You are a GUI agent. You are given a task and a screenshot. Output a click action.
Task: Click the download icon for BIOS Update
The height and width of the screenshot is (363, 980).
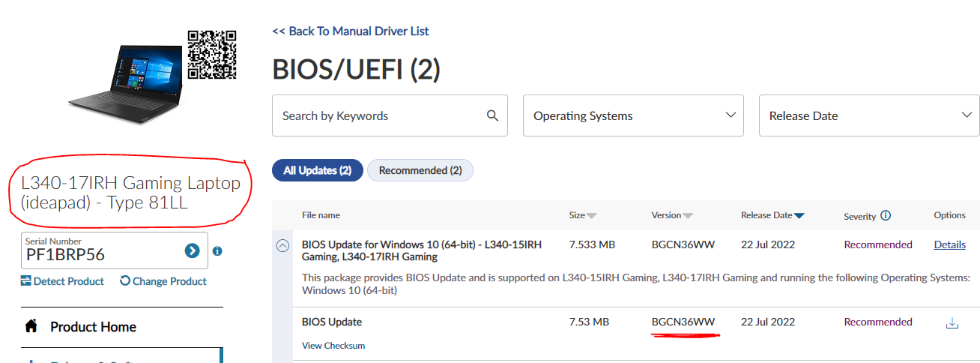[x=952, y=323]
